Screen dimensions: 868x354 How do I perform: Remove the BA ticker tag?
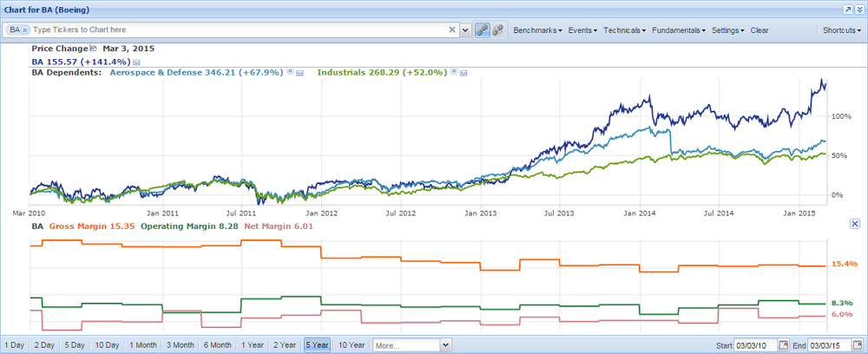25,29
